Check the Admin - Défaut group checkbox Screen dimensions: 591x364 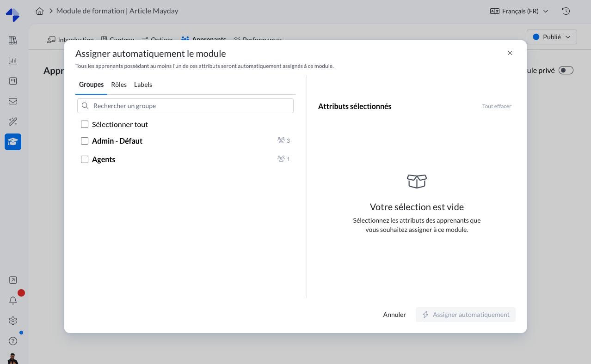tap(85, 141)
